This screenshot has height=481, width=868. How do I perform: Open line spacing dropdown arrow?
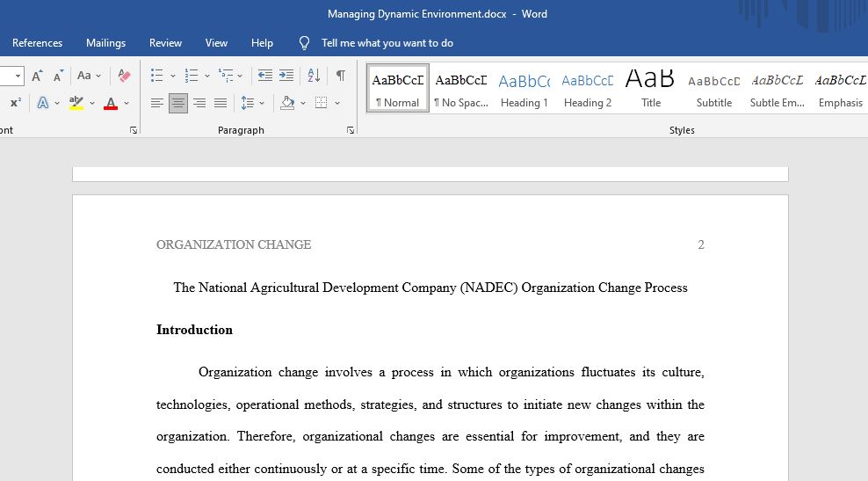coord(262,103)
